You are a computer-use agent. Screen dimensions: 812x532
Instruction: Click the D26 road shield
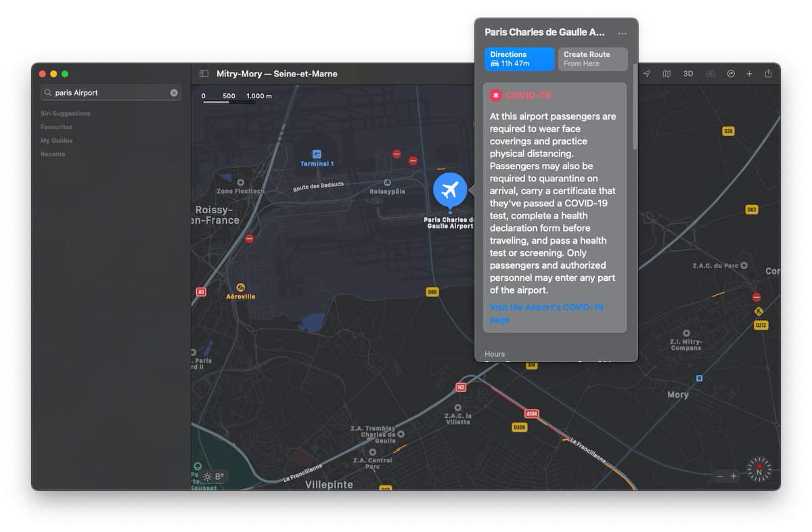728,131
